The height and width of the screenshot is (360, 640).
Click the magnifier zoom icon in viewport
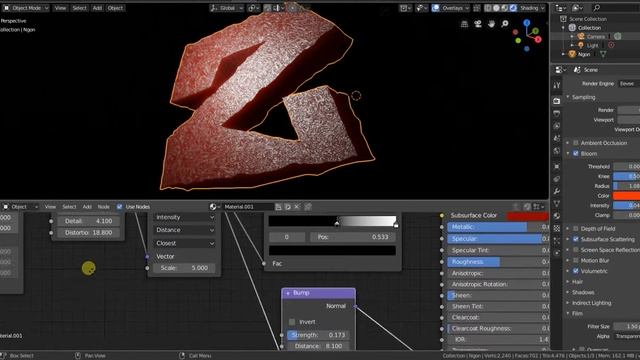tap(505, 24)
